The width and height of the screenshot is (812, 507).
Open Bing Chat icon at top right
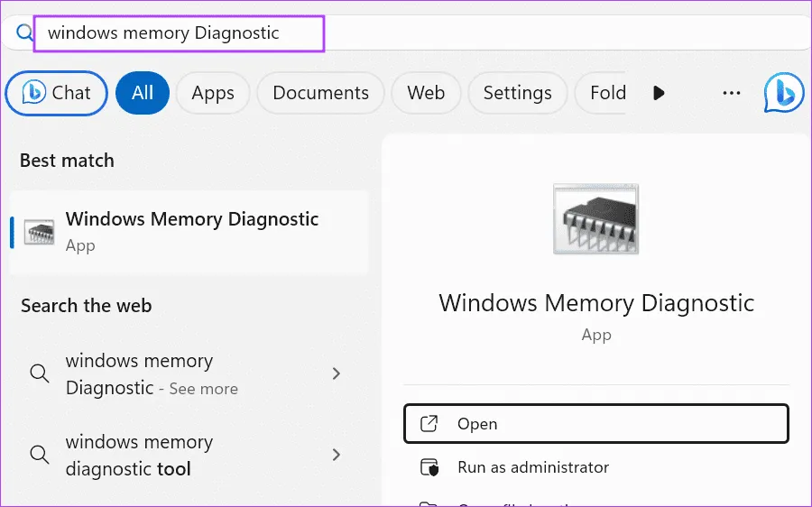(783, 93)
